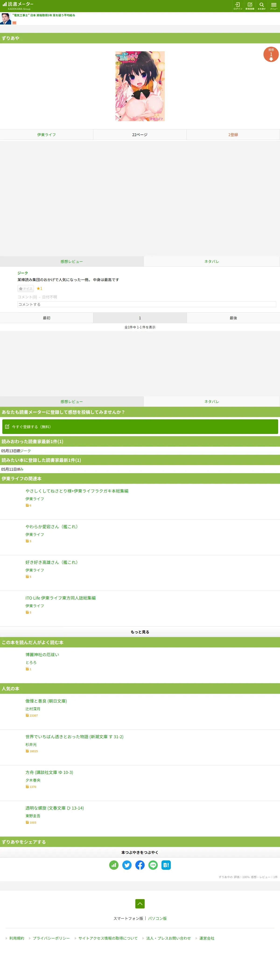This screenshot has height=980, width=280.
Task: Open the メニュー hamburger icon
Action: tap(273, 6)
